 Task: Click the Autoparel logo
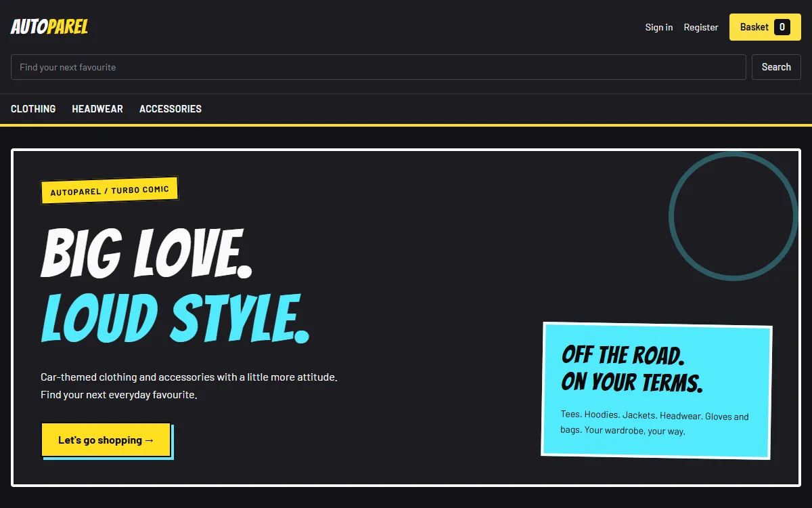(x=49, y=27)
